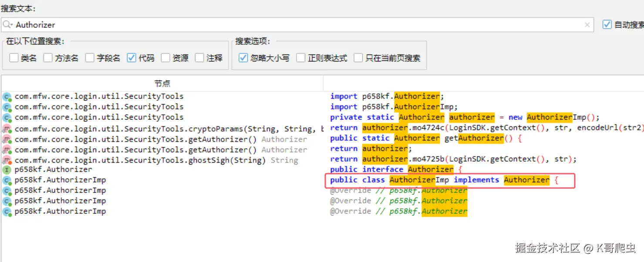
Task: Click method icon beside SecurityTools.ghostSigh
Action: coord(7,161)
